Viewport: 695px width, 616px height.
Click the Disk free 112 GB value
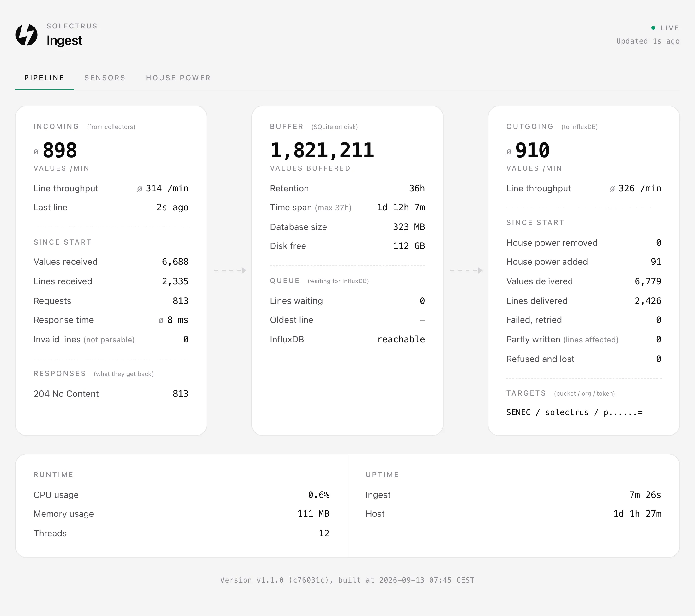tap(409, 246)
